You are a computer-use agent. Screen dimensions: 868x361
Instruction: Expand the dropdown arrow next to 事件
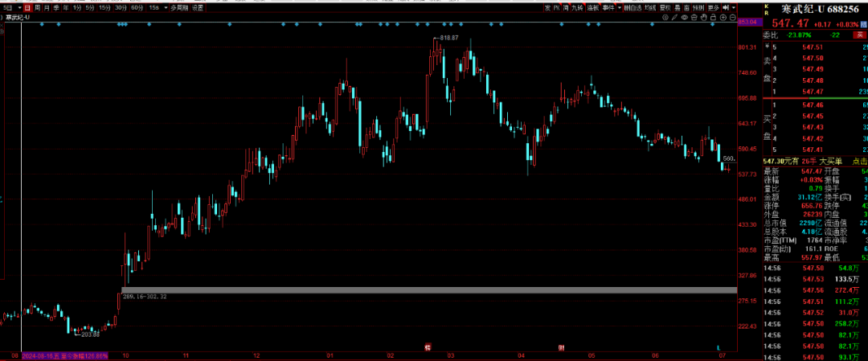620,8
